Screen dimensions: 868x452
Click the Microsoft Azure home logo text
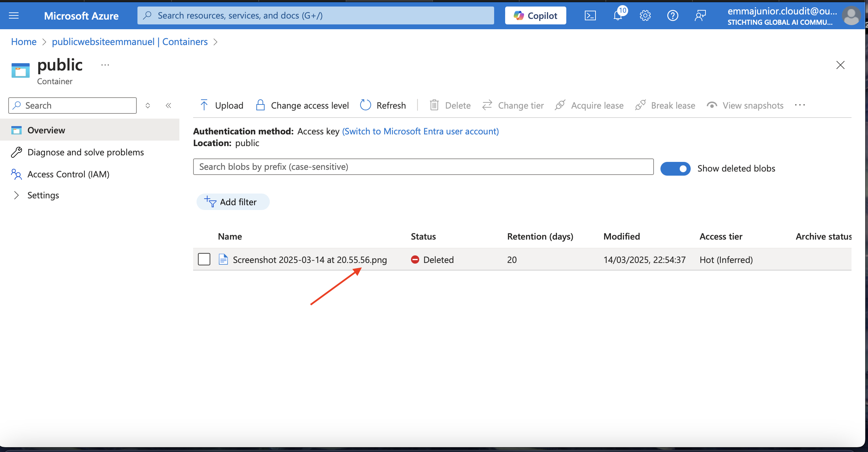click(x=81, y=16)
